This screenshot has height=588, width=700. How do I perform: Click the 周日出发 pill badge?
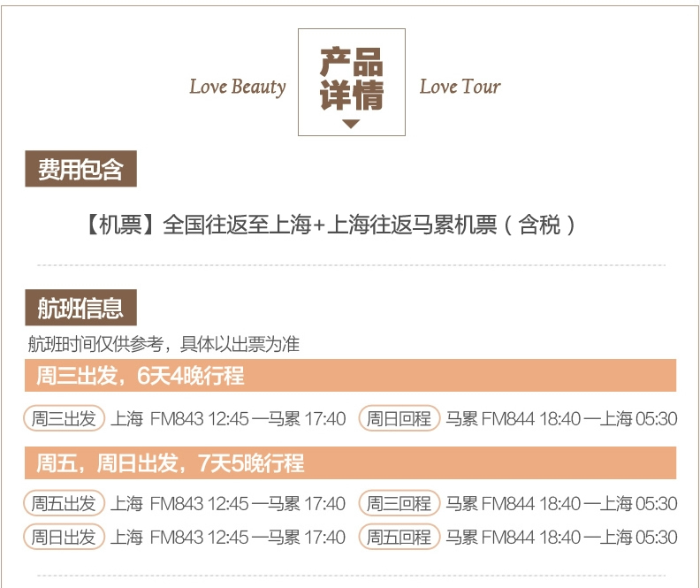(x=64, y=537)
